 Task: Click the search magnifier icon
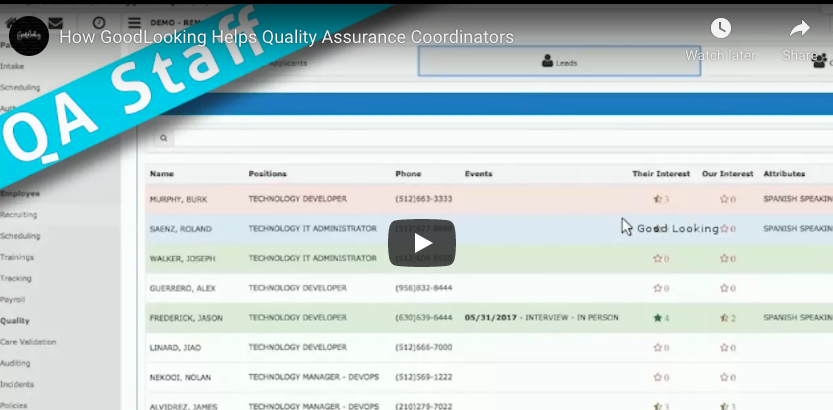164,138
